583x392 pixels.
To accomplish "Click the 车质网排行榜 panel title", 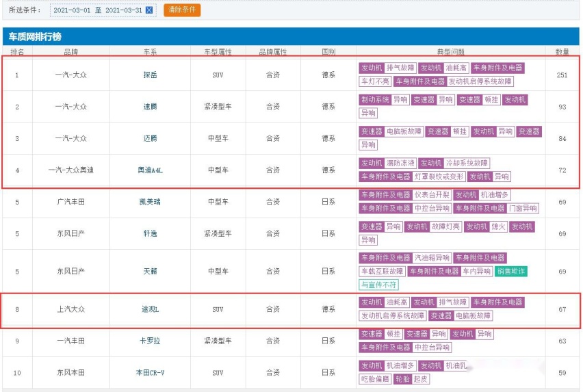I will point(35,36).
